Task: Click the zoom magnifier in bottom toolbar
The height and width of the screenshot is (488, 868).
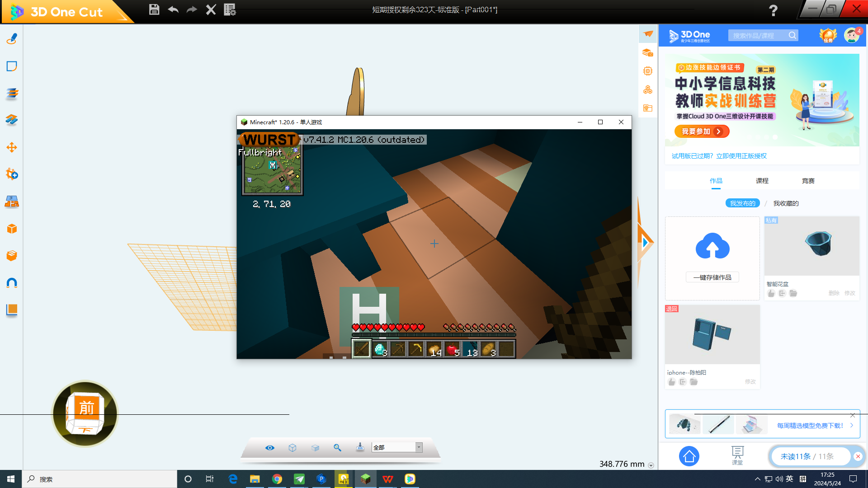Action: (x=337, y=447)
